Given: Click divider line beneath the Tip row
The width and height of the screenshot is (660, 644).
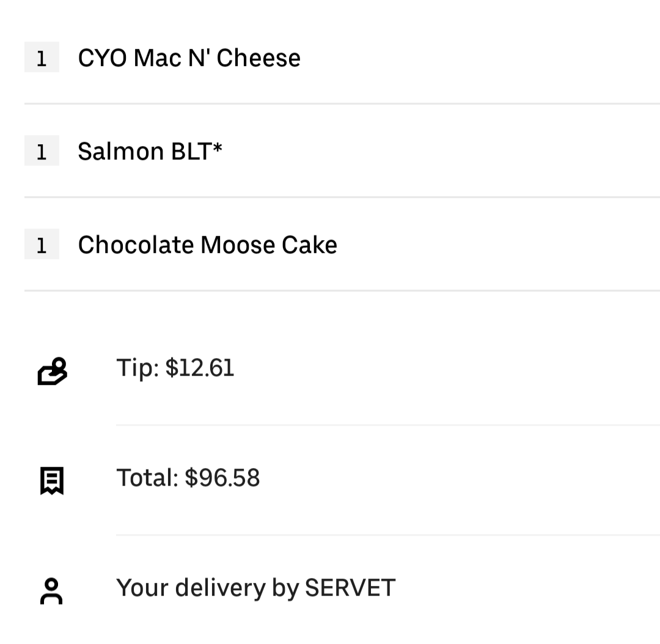Looking at the screenshot, I should pyautogui.click(x=388, y=425).
